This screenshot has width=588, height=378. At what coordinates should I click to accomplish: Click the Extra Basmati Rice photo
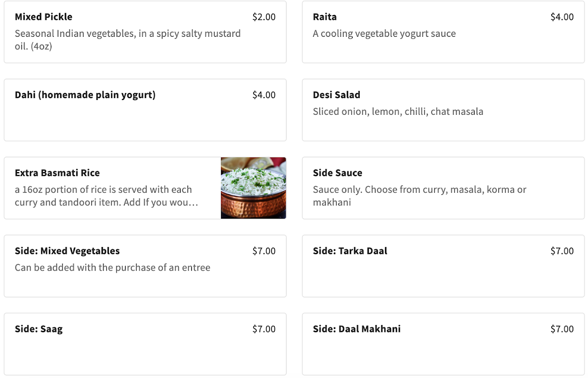pos(253,188)
